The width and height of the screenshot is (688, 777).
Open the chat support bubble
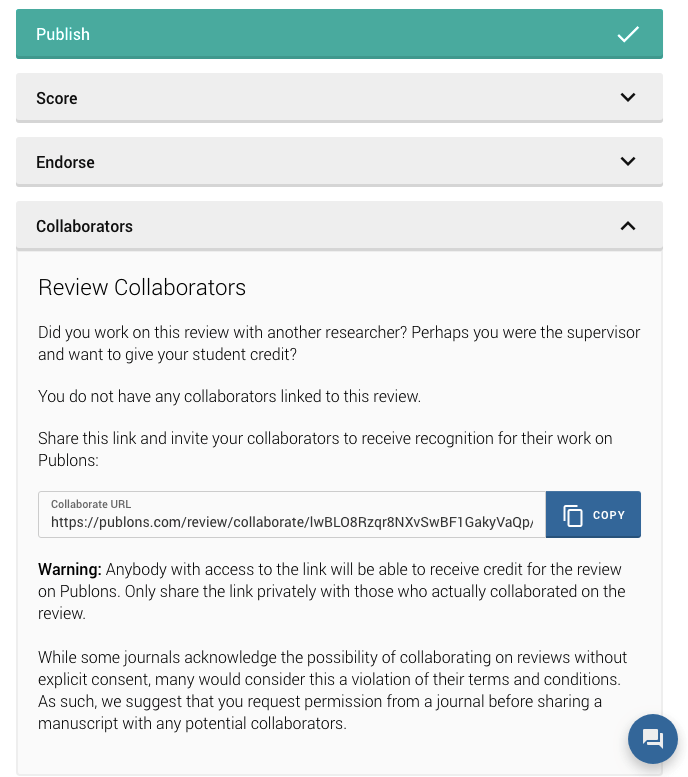pos(652,740)
